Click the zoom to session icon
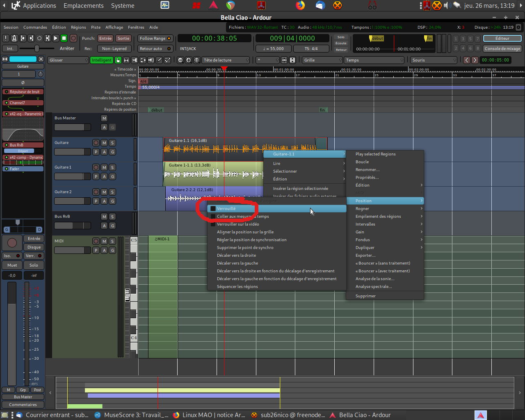The width and height of the screenshot is (525, 420). 197,60
